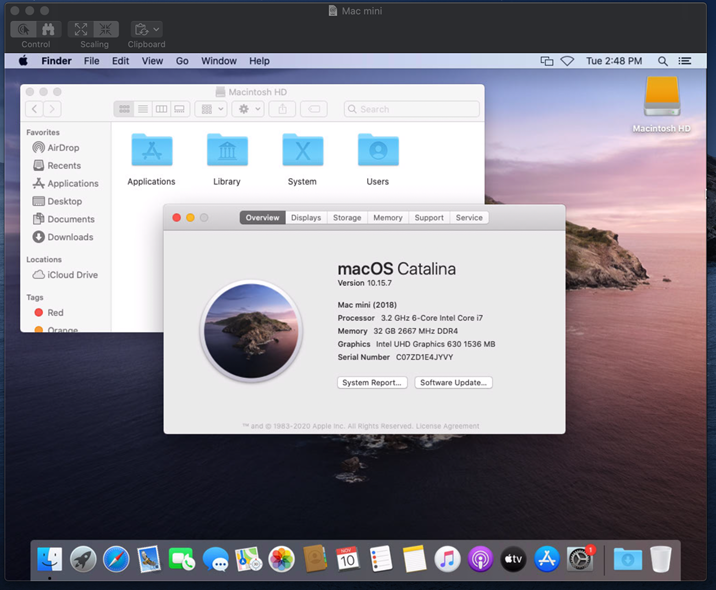Open the App Store dock icon
Viewport: 716px width, 590px height.
click(546, 559)
